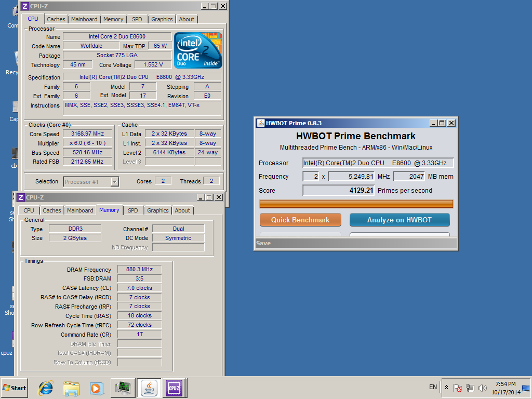Open Caches tab in lower CPU-Z window
532x399 pixels.
[52, 210]
